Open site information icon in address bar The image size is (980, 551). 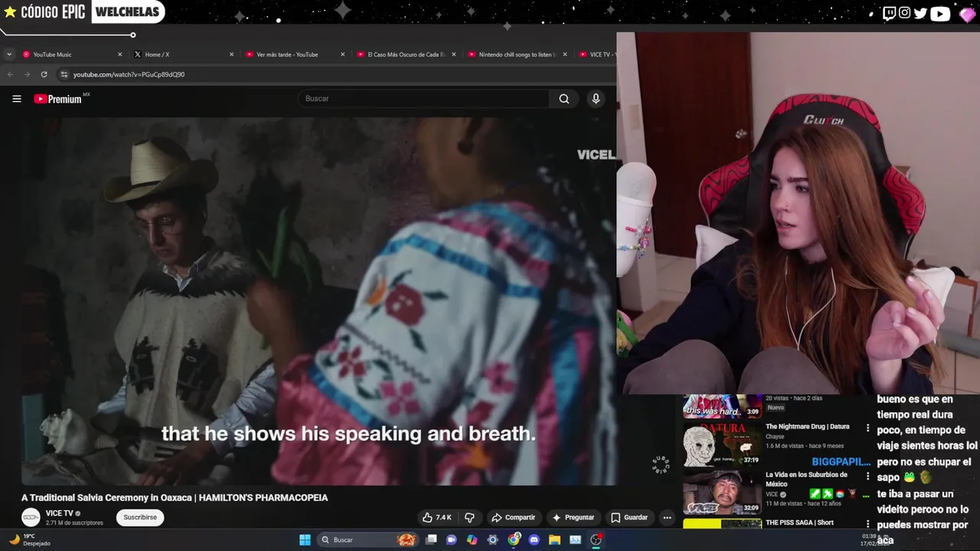(64, 74)
